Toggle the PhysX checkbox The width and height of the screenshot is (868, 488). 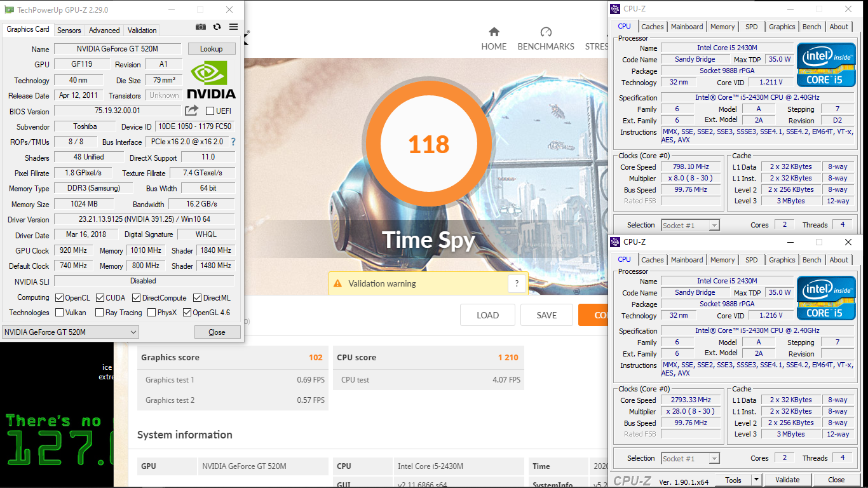click(x=151, y=312)
